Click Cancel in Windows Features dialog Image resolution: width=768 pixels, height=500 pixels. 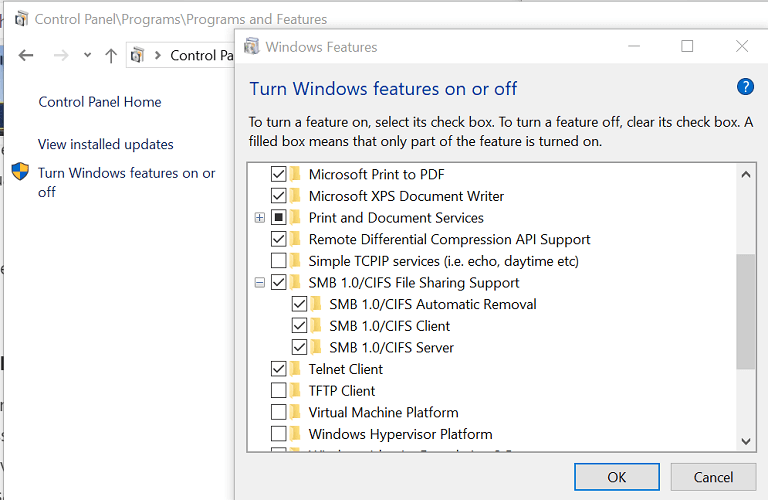click(713, 476)
